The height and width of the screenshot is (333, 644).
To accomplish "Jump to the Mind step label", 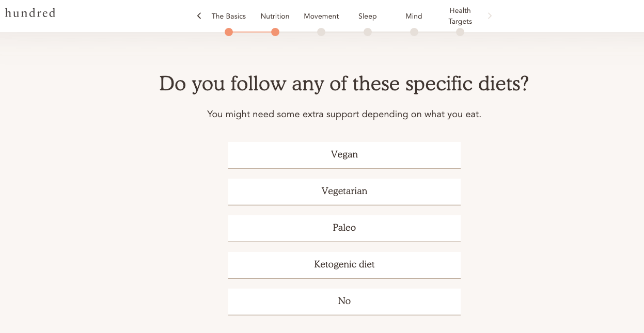I will click(414, 16).
